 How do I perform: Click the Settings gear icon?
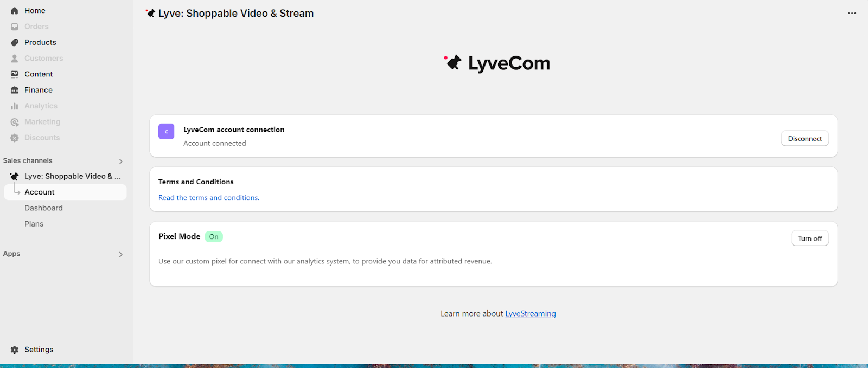(x=15, y=350)
